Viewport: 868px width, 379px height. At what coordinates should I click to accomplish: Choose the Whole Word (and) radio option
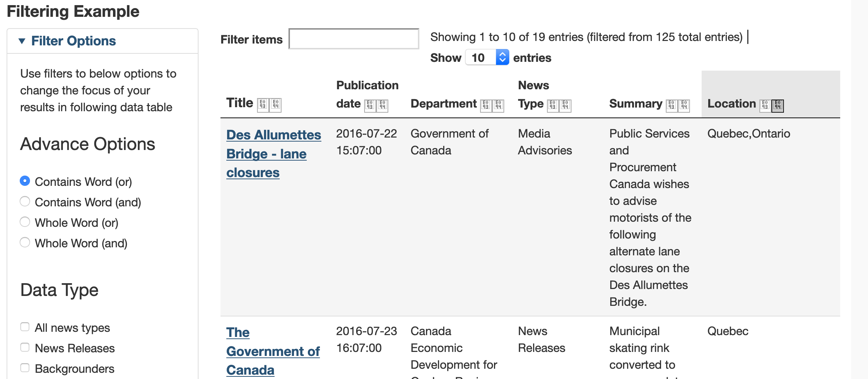[25, 242]
